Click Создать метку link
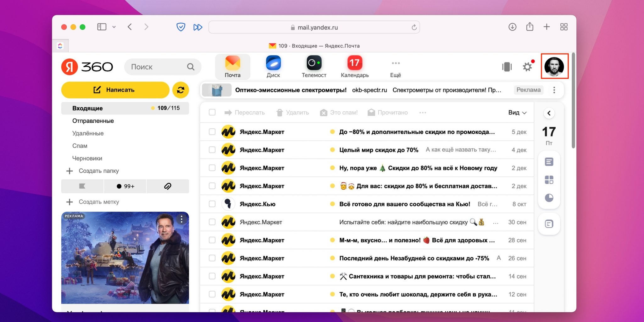This screenshot has width=644, height=322. tap(93, 202)
